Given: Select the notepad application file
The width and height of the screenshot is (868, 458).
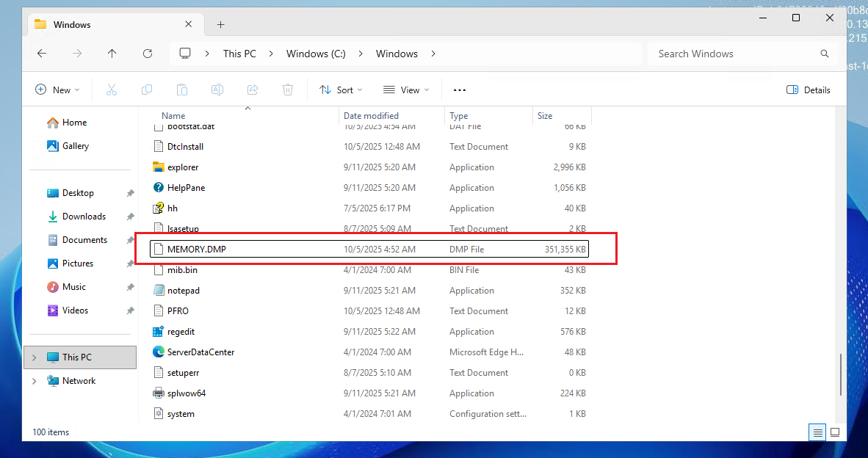Looking at the screenshot, I should (183, 291).
